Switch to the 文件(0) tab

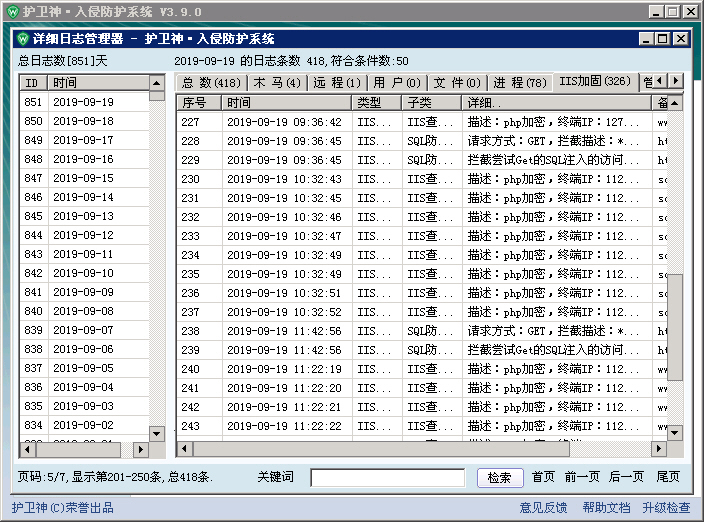457,83
